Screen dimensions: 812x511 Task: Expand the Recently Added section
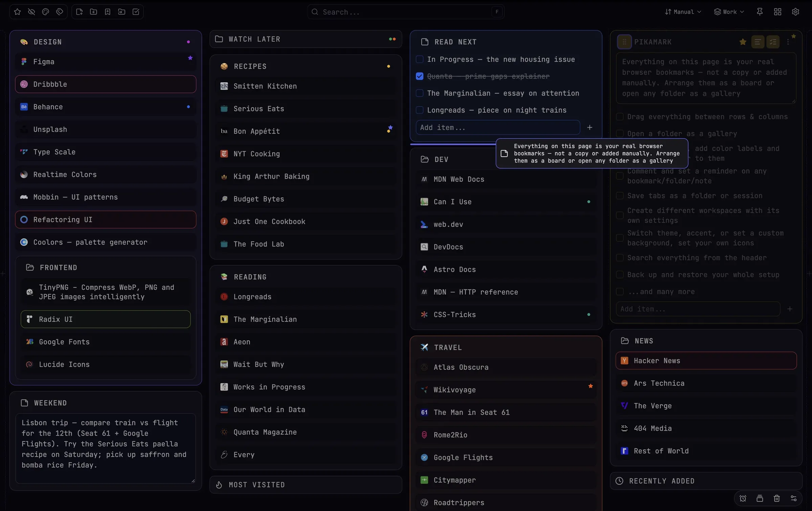(706, 481)
